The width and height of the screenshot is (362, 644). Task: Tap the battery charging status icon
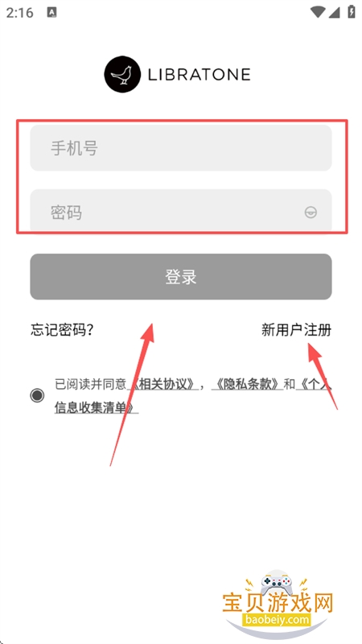[352, 12]
